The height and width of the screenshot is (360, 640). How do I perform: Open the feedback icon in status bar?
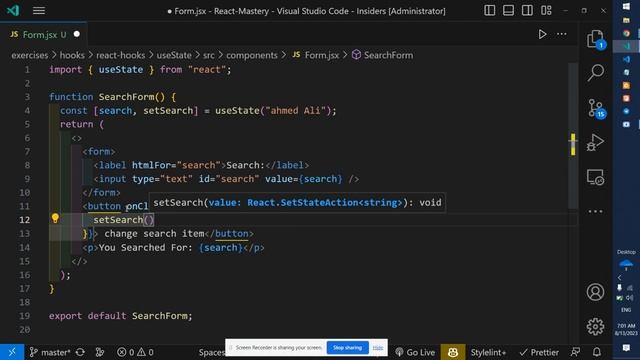click(x=576, y=352)
